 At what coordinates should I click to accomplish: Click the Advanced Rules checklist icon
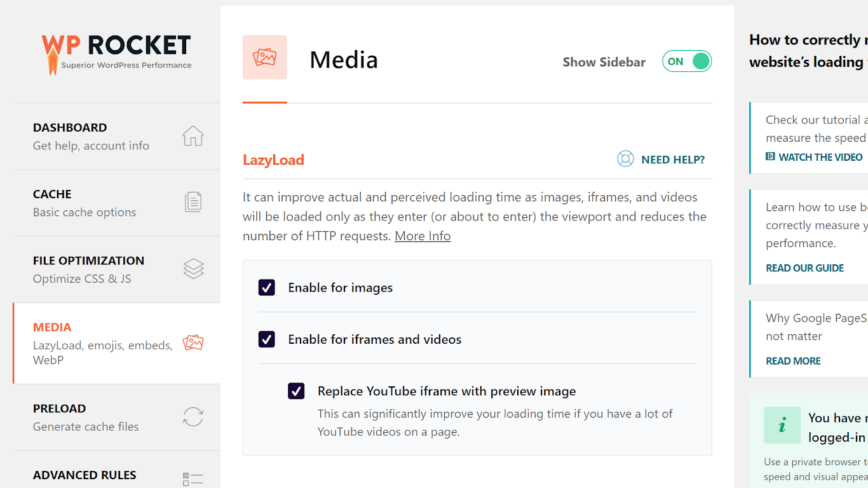193,479
